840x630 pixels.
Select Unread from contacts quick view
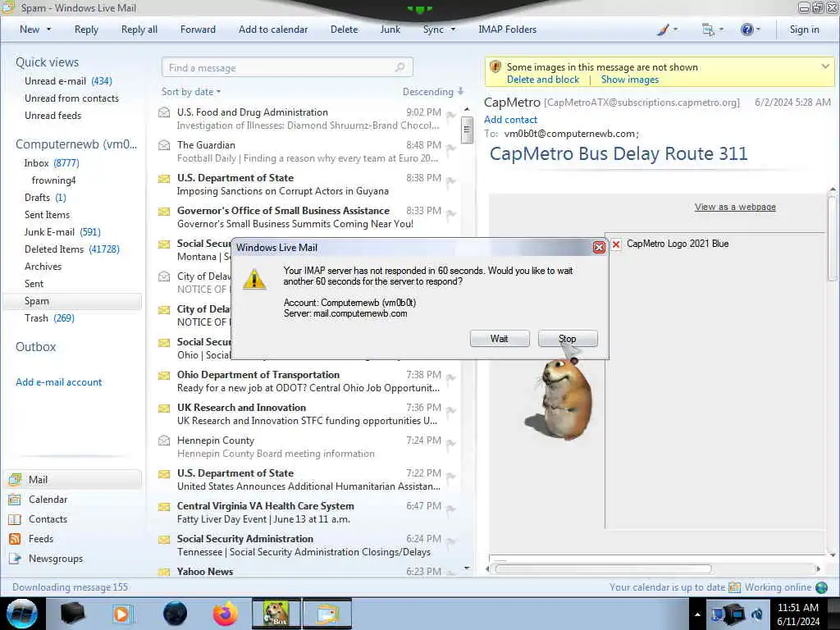72,98
